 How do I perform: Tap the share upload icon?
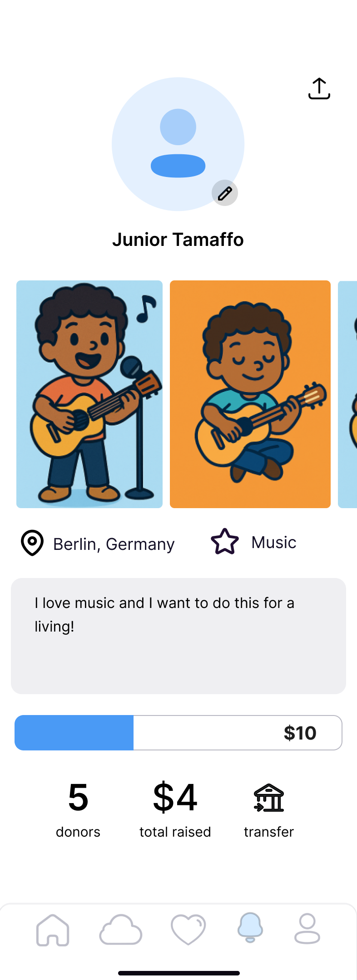pos(319,88)
